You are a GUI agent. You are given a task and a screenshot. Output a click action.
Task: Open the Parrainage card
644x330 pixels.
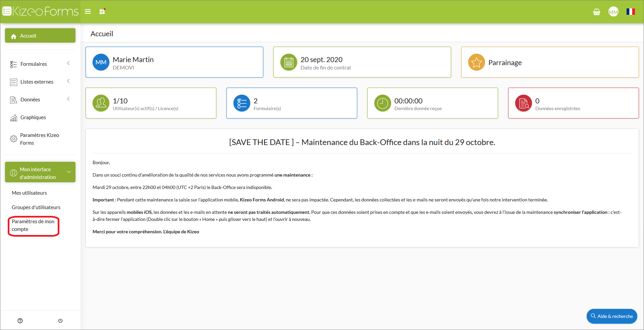coord(550,62)
